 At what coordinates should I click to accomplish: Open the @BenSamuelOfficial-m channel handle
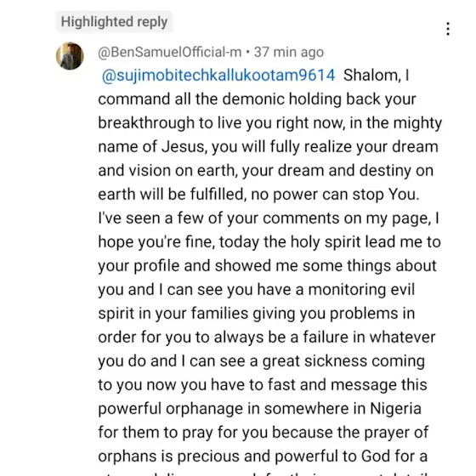(x=170, y=52)
